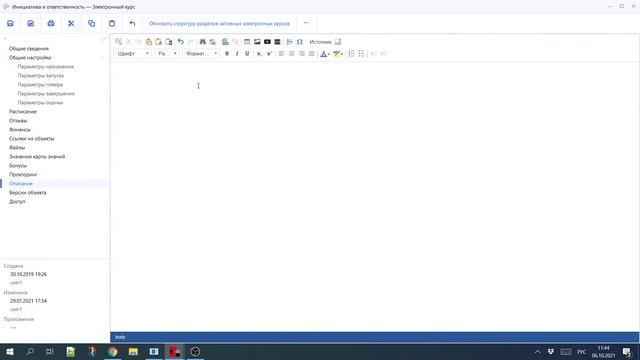The image size is (640, 360).
Task: Align text left
Action: (282, 53)
